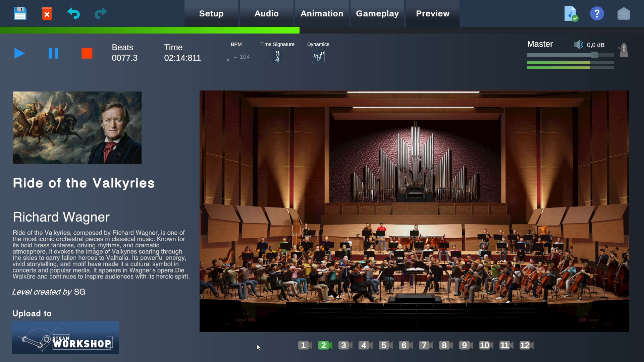This screenshot has width=644, height=362.
Task: Switch to the Gameplay tab
Action: point(377,13)
